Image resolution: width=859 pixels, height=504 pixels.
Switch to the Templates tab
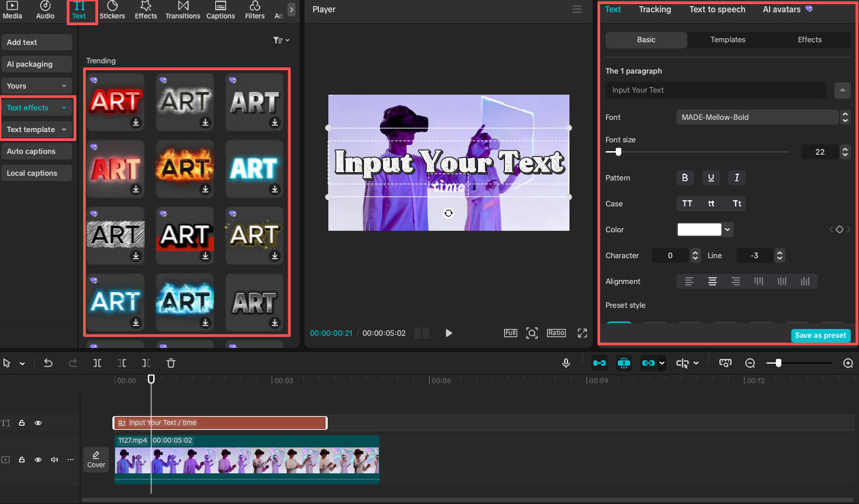728,40
